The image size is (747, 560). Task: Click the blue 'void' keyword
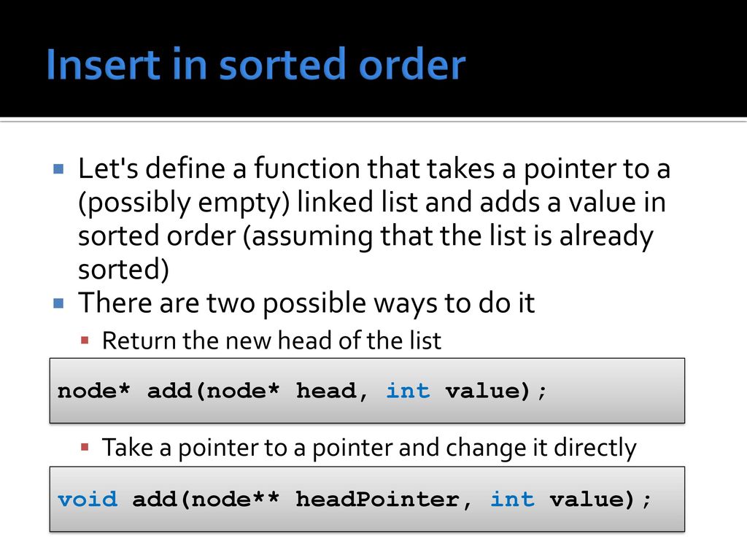click(x=88, y=499)
